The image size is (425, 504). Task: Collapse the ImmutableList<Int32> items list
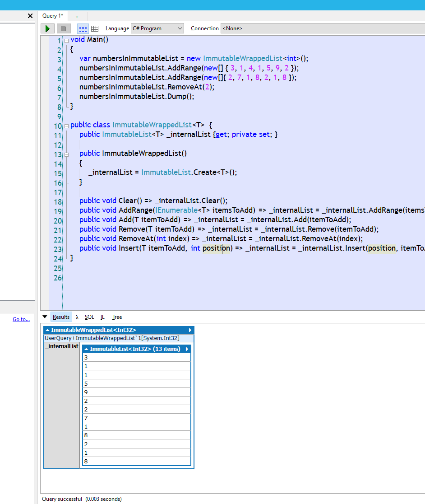[86, 349]
